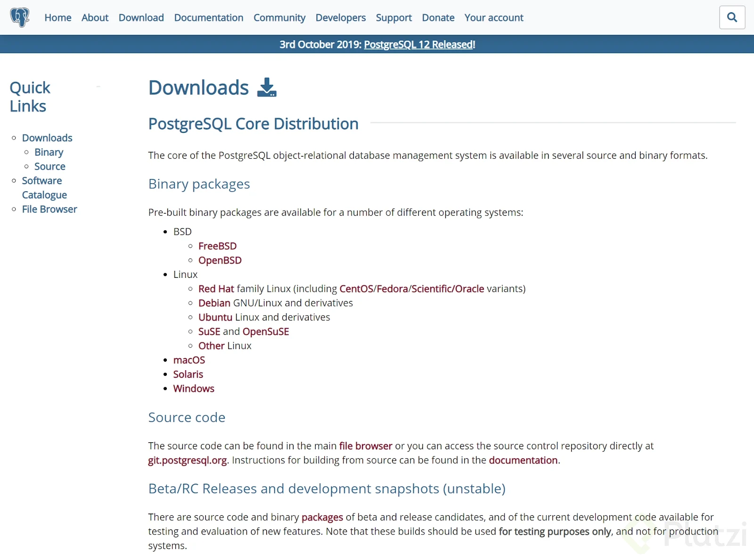Open the Developers menu item
The width and height of the screenshot is (754, 560).
click(341, 17)
